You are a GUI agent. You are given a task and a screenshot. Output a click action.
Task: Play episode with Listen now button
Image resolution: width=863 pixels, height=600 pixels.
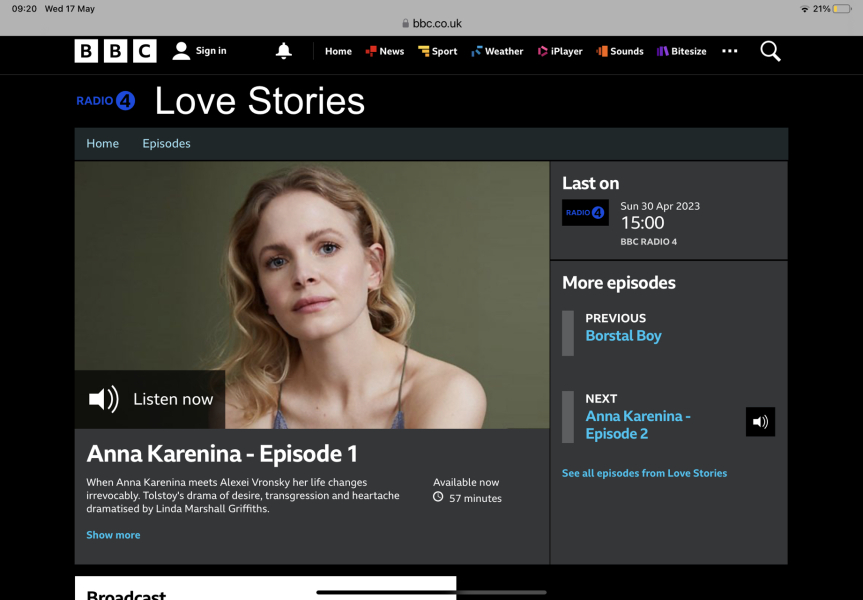[151, 399]
